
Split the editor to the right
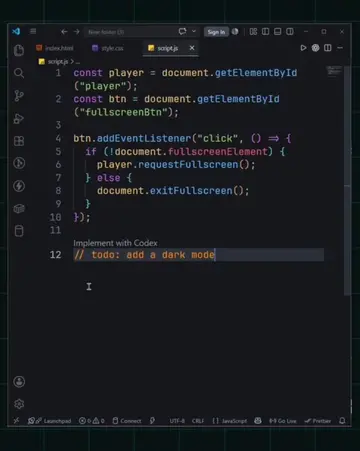click(328, 48)
